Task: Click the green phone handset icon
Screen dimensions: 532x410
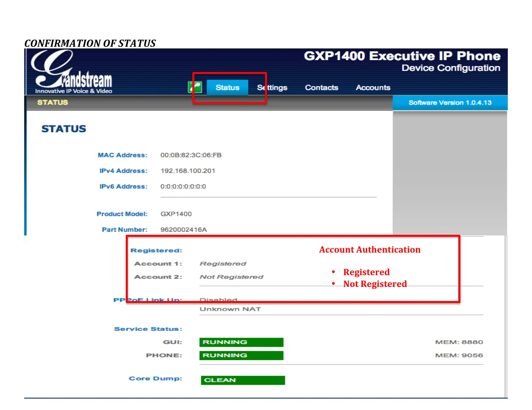Action: 195,87
